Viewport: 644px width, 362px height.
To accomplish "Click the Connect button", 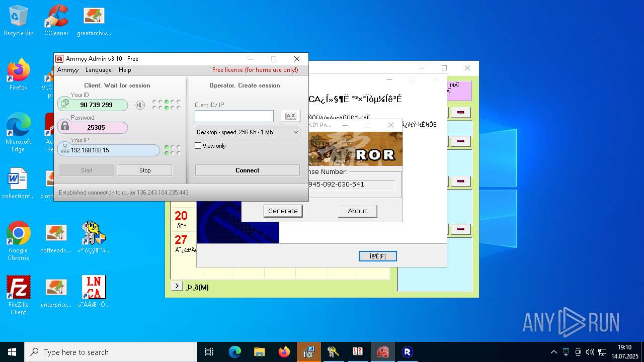I will [x=248, y=170].
